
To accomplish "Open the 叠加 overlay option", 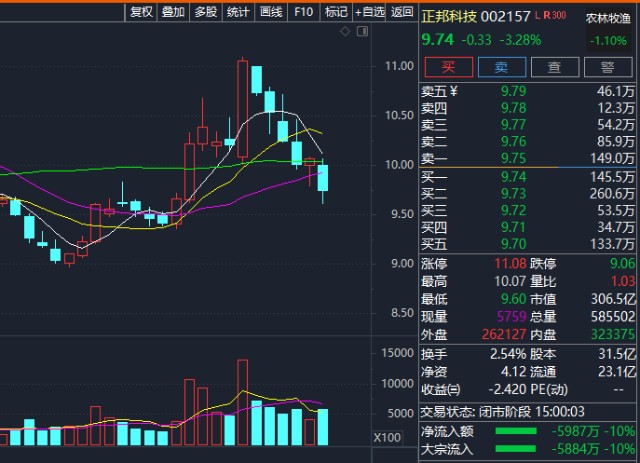I will [173, 12].
